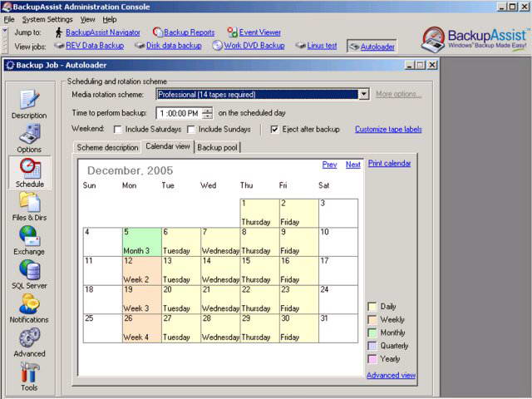Screen dimensions: 532x399
Task: Open the Advanced gears icon
Action: pos(30,338)
